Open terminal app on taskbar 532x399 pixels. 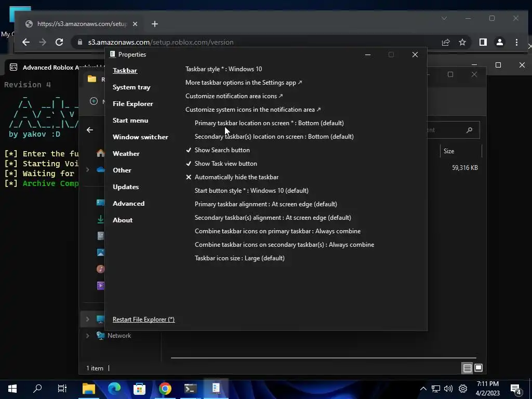point(190,389)
